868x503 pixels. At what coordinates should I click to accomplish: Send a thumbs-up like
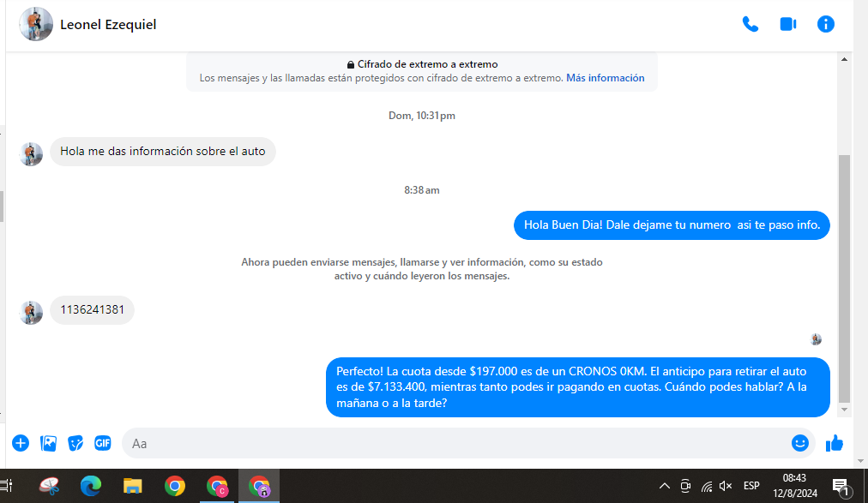[x=835, y=443]
